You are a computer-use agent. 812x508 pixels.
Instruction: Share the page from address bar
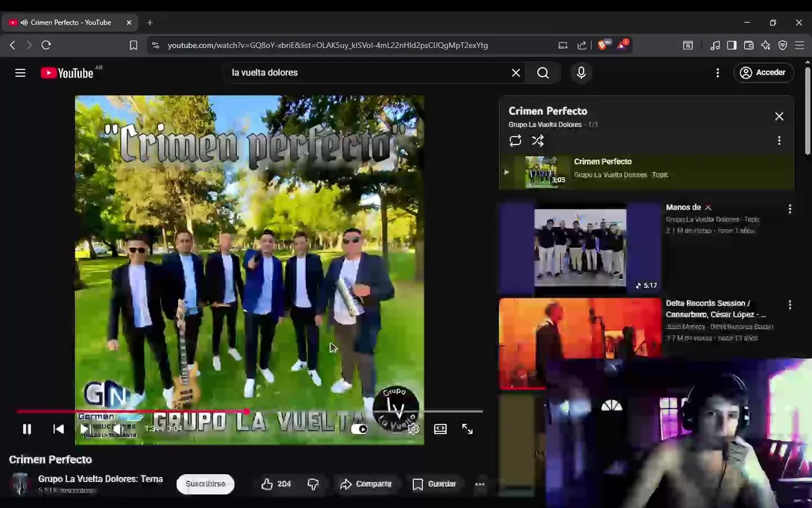[582, 45]
